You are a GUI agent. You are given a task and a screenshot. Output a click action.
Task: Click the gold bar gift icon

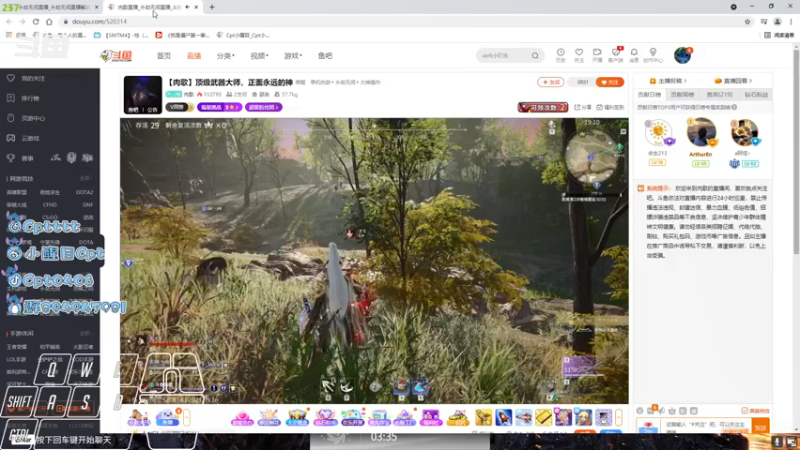(543, 417)
